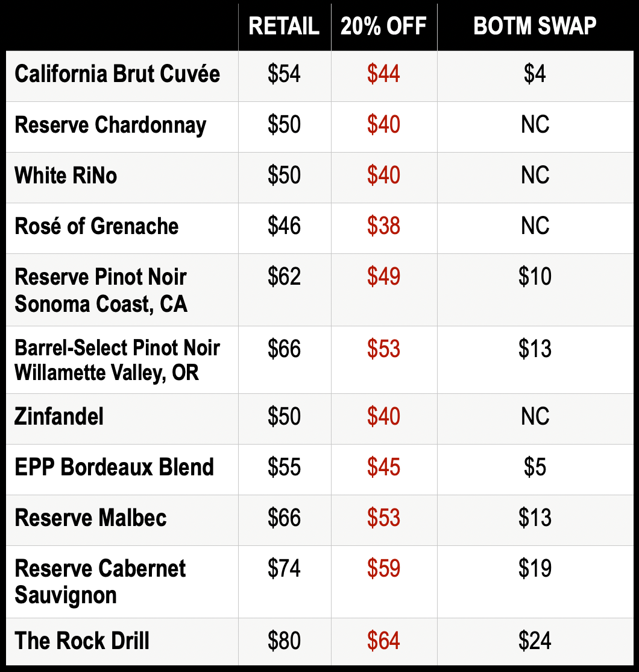The height and width of the screenshot is (672, 639).
Task: Select the White RiNo entry
Action: point(66,176)
